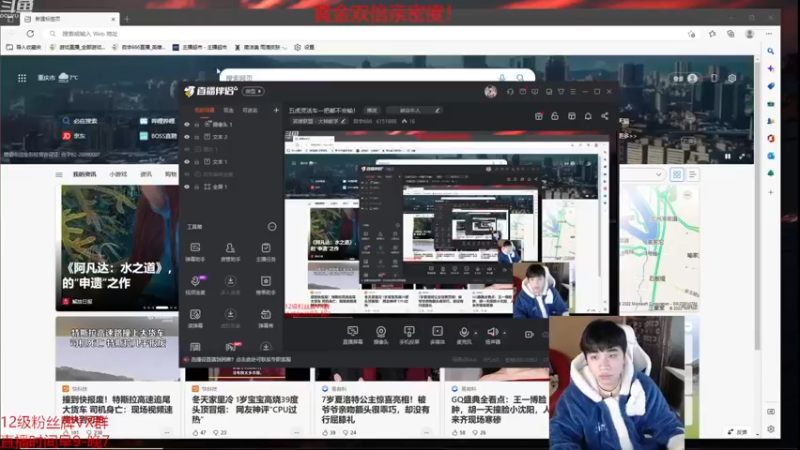Open 弹幕秀 tool in streaming toolbox
The height and width of the screenshot is (450, 800).
(265, 318)
